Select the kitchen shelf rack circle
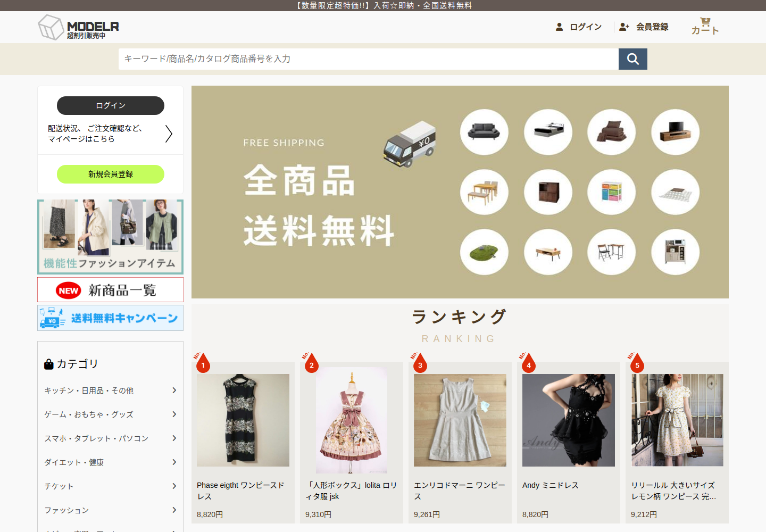The height and width of the screenshot is (532, 766). (675, 252)
